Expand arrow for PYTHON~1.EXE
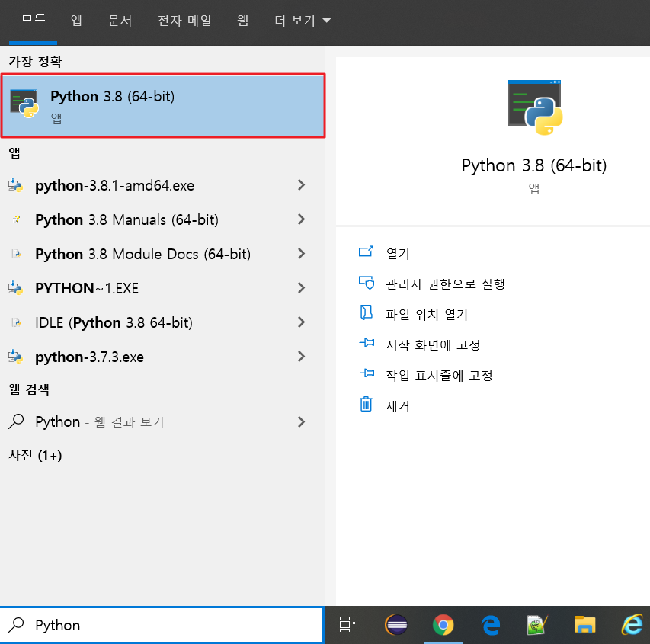The image size is (650, 644). pos(301,288)
